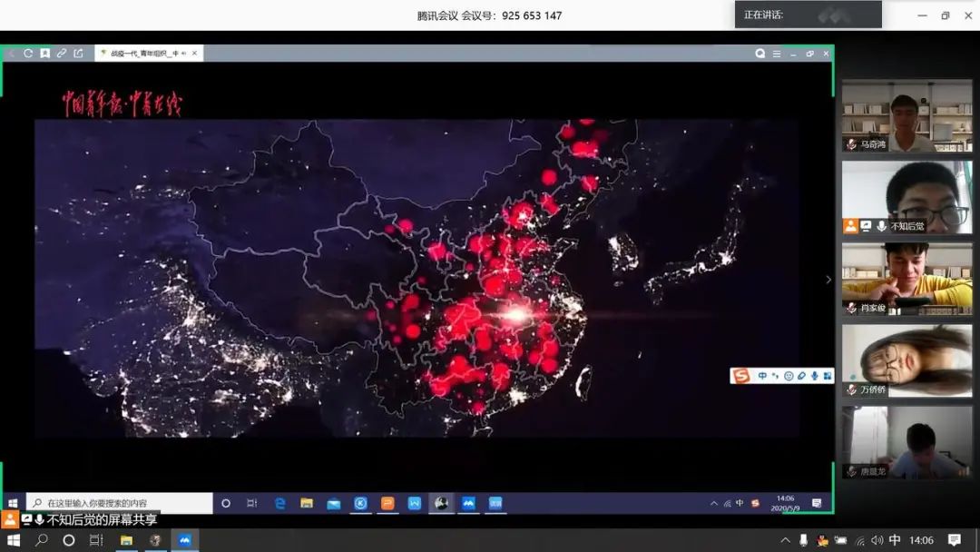980x552 pixels.
Task: Click the taskbar Search magnifier icon
Action: pyautogui.click(x=41, y=540)
